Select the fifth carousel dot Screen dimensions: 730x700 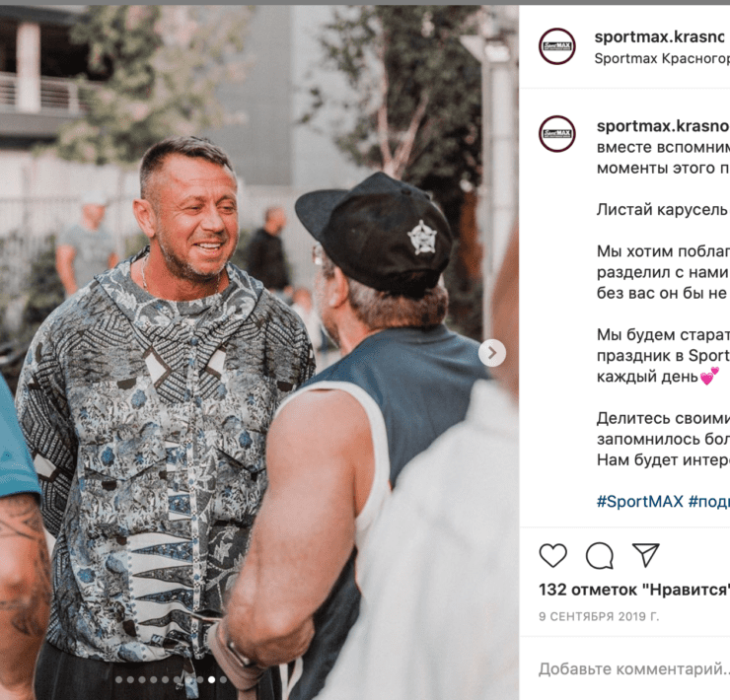click(x=166, y=679)
